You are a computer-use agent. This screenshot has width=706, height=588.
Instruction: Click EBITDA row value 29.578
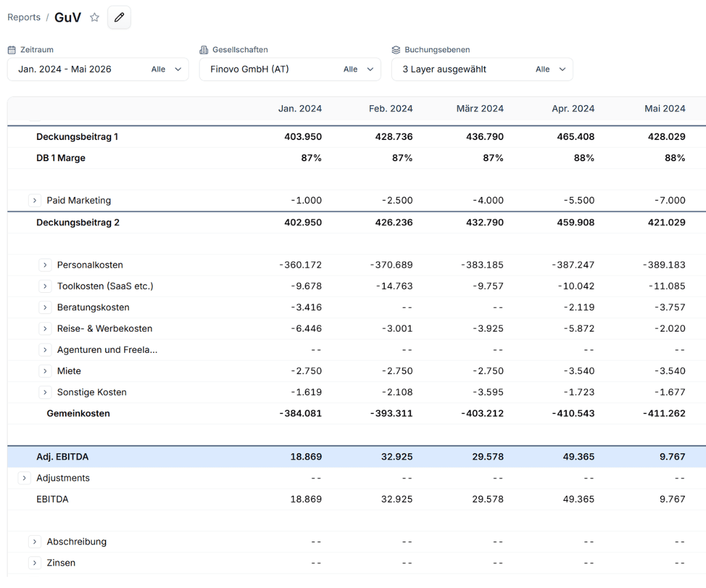click(488, 499)
